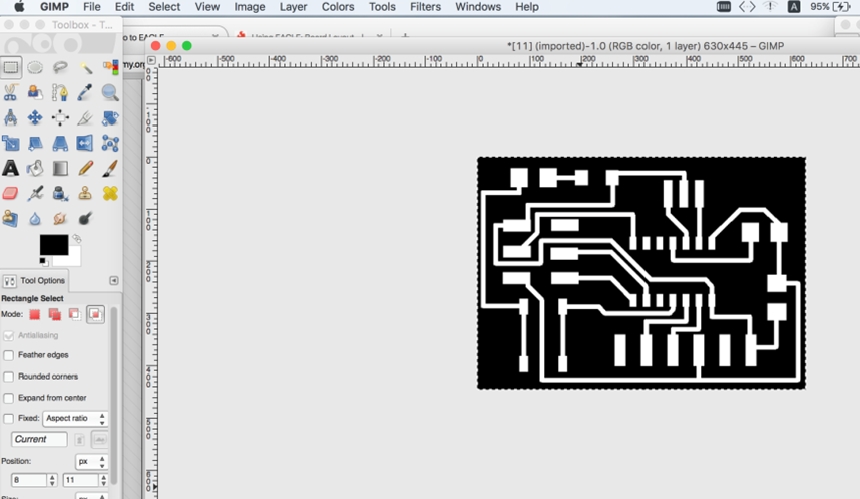Select the Rotate tool
This screenshot has width=860, height=499.
(x=110, y=118)
